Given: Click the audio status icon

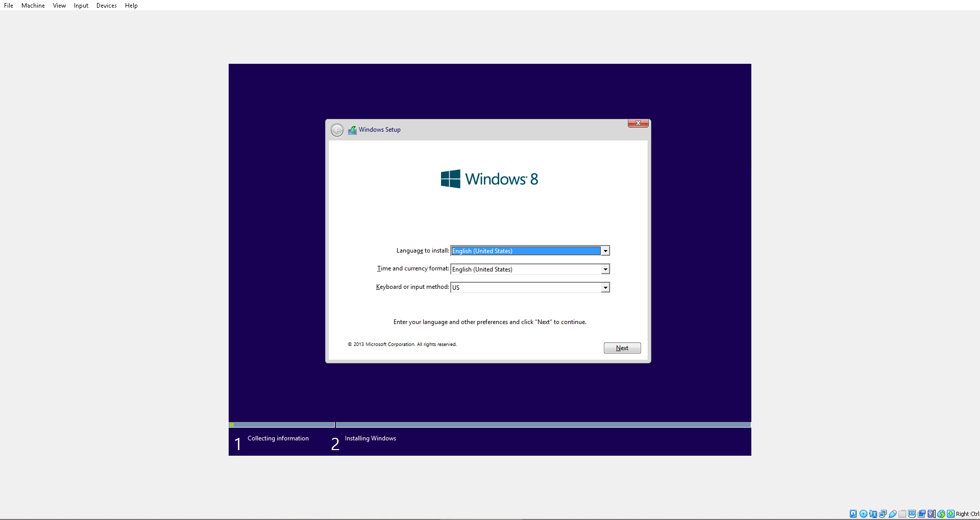Looking at the screenshot, I should pyautogui.click(x=873, y=514).
